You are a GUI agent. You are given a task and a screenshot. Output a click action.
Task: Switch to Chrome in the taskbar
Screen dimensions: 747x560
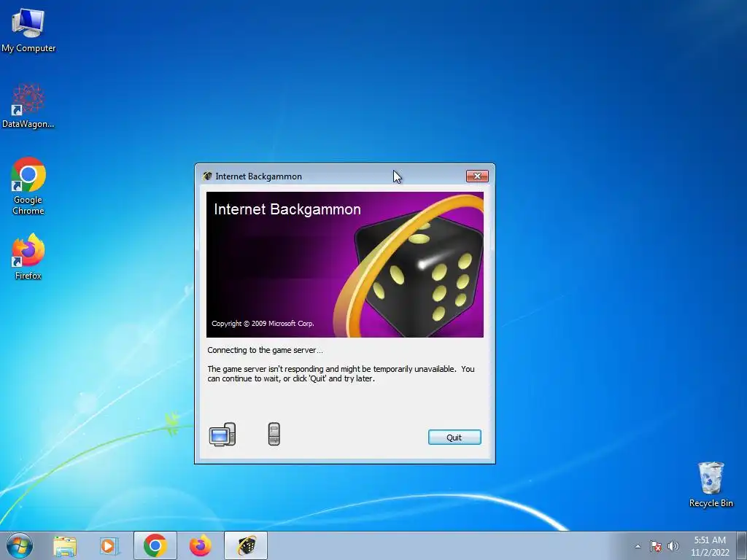pos(155,545)
